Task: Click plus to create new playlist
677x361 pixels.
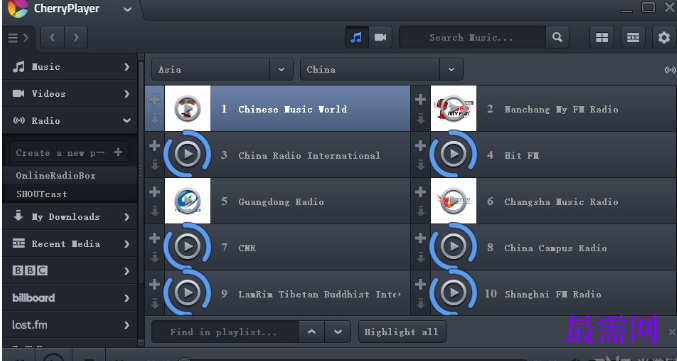Action: (x=118, y=152)
